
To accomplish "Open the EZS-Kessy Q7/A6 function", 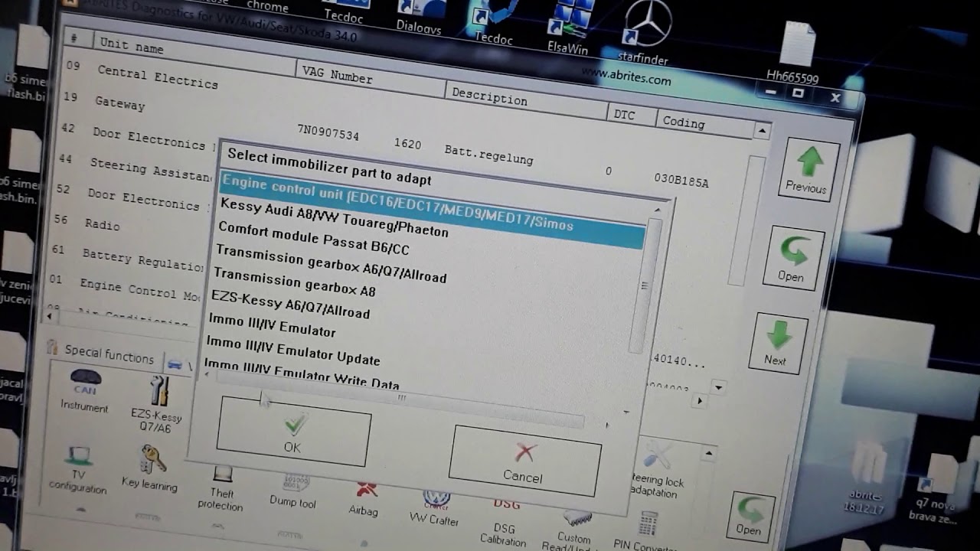I will 157,403.
